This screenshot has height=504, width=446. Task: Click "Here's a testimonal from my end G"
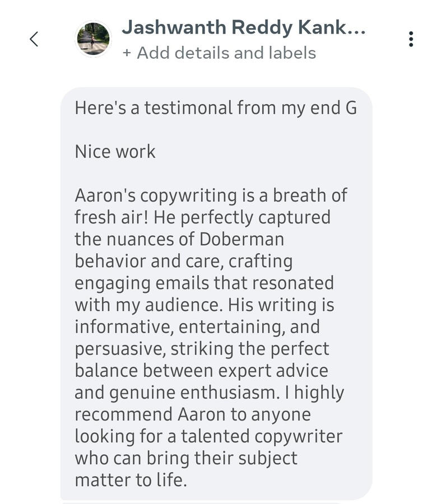pos(216,108)
